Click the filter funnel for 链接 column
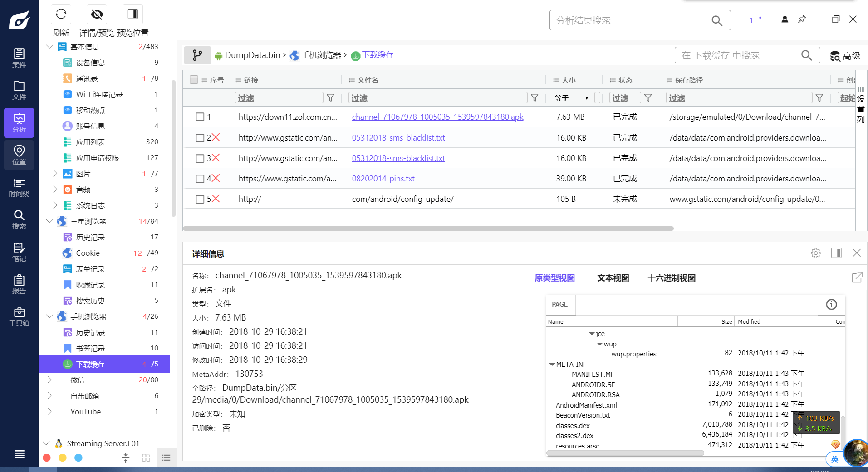The height and width of the screenshot is (472, 868). click(x=331, y=98)
